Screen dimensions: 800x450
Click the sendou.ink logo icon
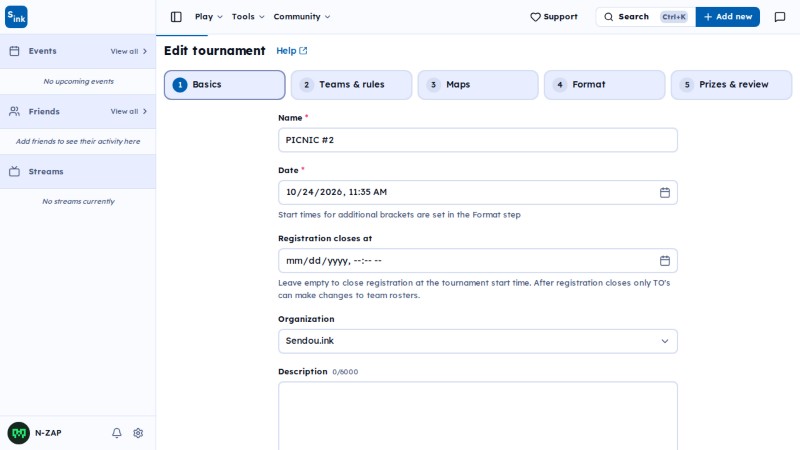click(16, 17)
